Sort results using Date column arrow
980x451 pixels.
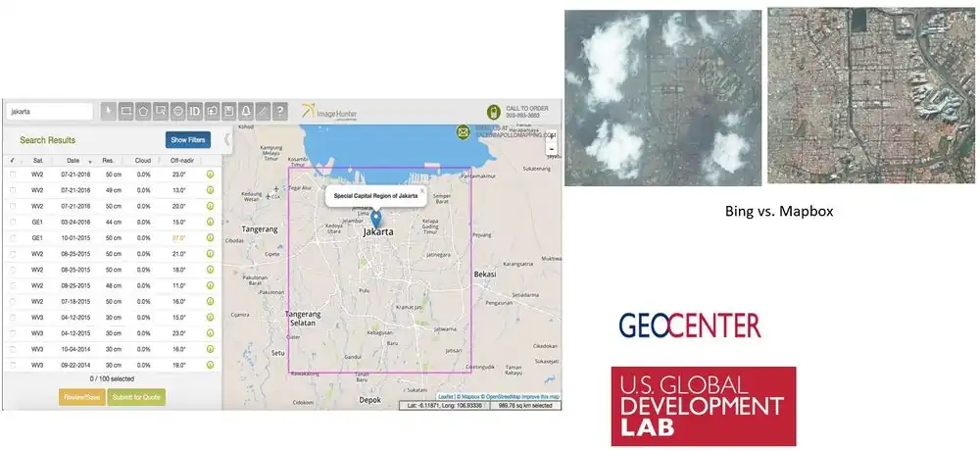click(90, 161)
